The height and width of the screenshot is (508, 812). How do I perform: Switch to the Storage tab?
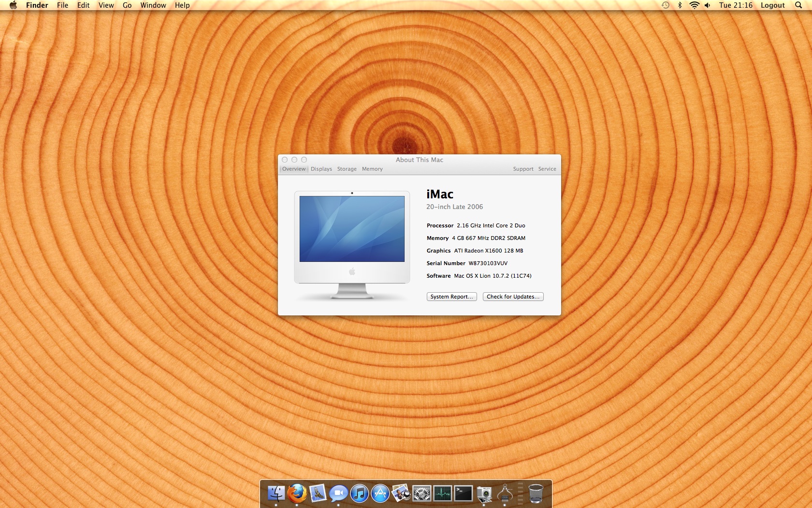(x=347, y=169)
